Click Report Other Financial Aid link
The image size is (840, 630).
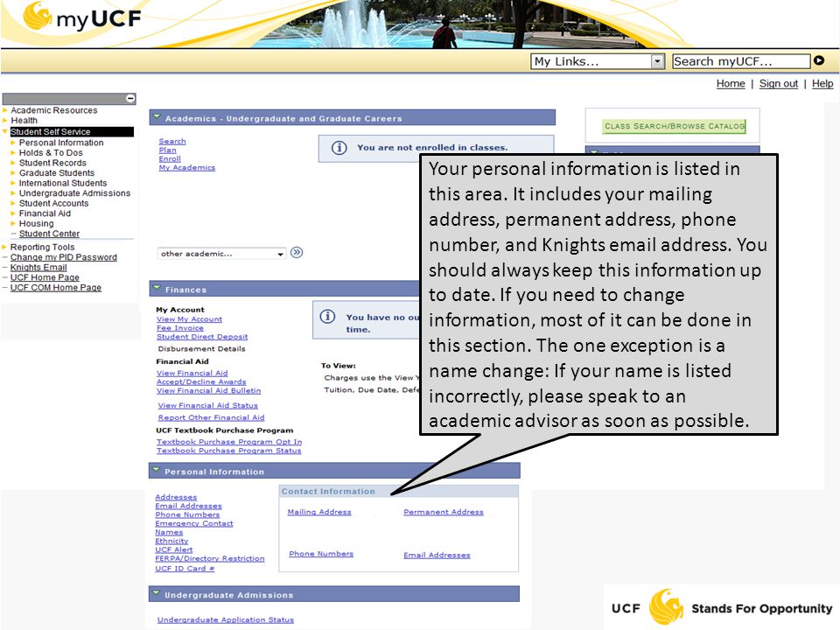[x=211, y=418]
